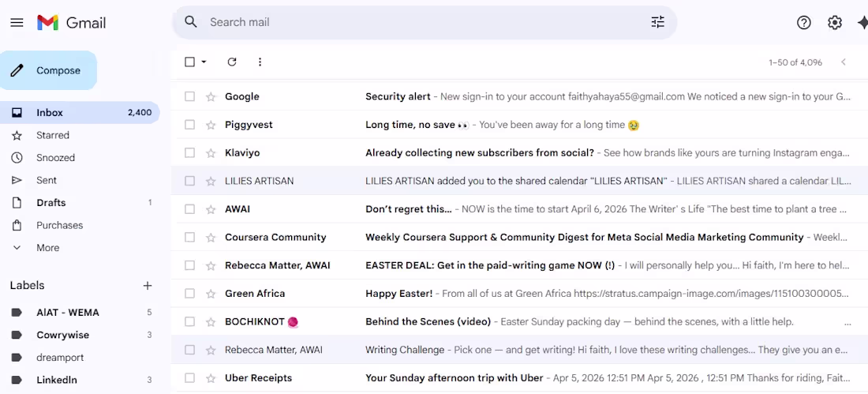Star the LILIES ARTISAN email
The image size is (868, 394).
click(211, 181)
